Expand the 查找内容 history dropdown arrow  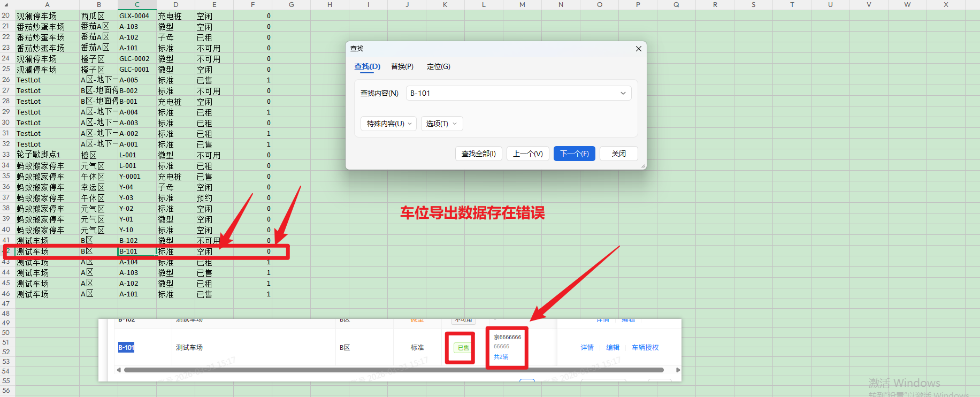click(623, 93)
